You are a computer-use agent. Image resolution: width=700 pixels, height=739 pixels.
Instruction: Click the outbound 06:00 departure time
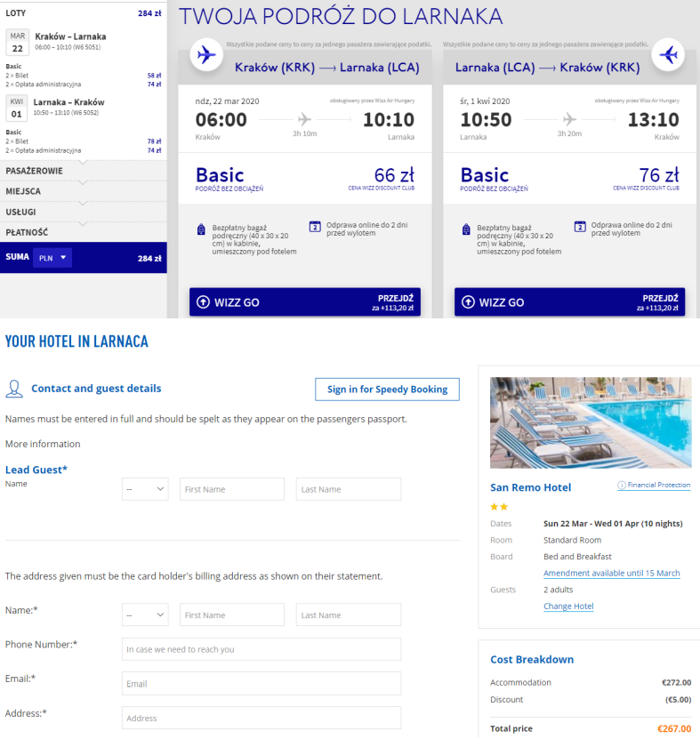coord(221,120)
